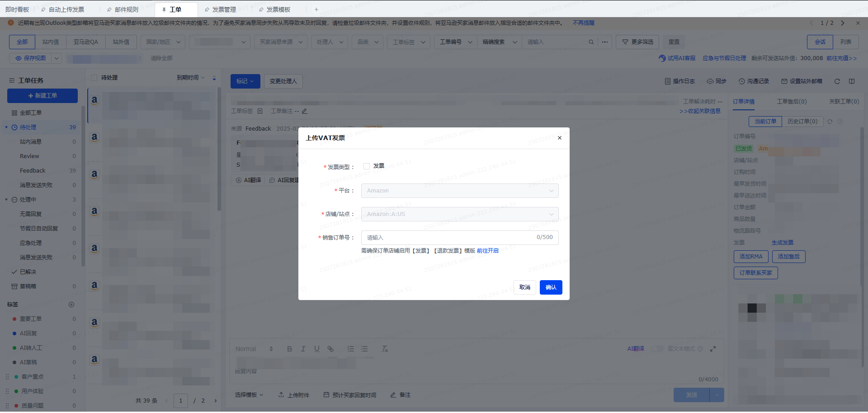Insert a hyperlink in reply editor
Image resolution: width=868 pixels, height=413 pixels.
coord(330,349)
